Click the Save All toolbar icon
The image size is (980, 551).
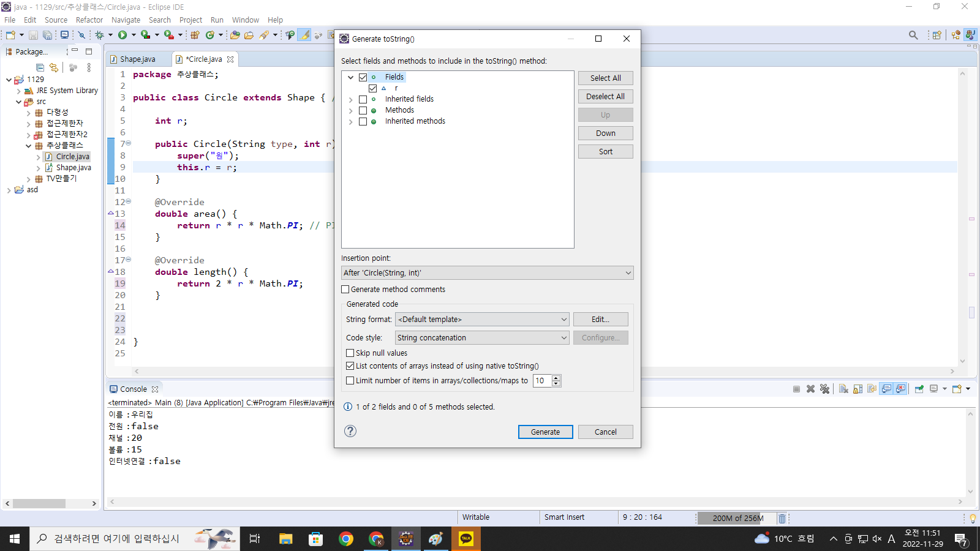click(x=47, y=35)
